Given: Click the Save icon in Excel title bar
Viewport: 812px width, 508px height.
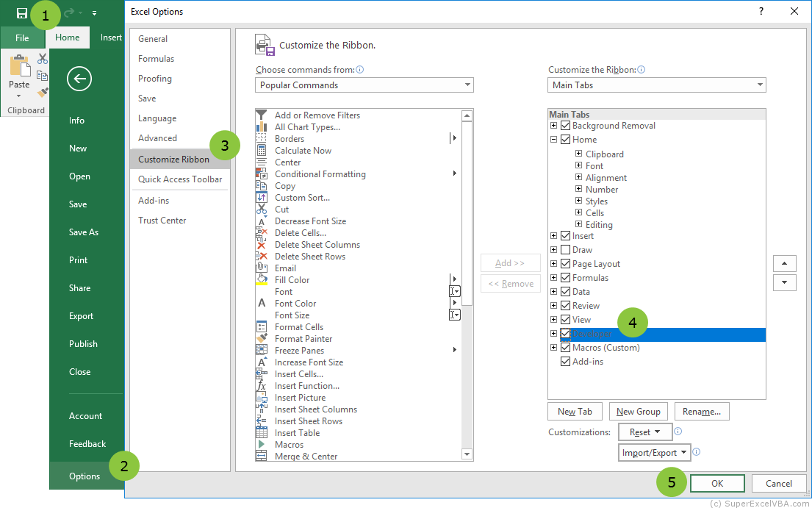Looking at the screenshot, I should [x=22, y=13].
